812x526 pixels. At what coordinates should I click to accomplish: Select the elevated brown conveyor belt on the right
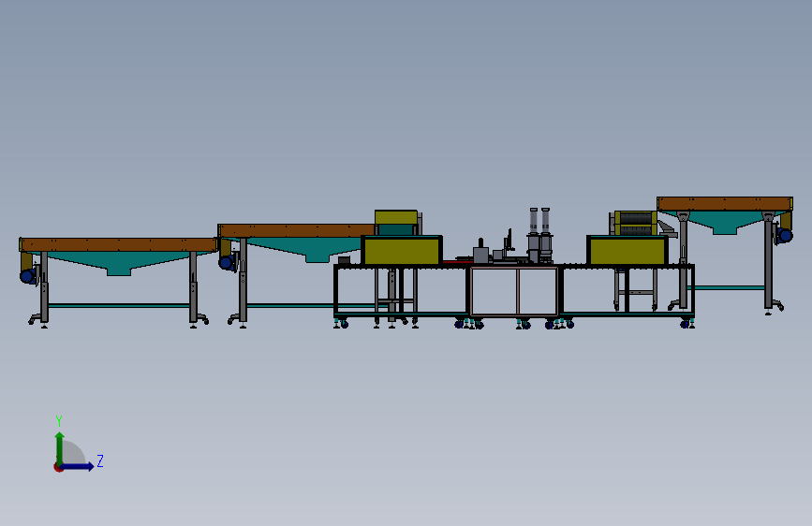(x=725, y=203)
